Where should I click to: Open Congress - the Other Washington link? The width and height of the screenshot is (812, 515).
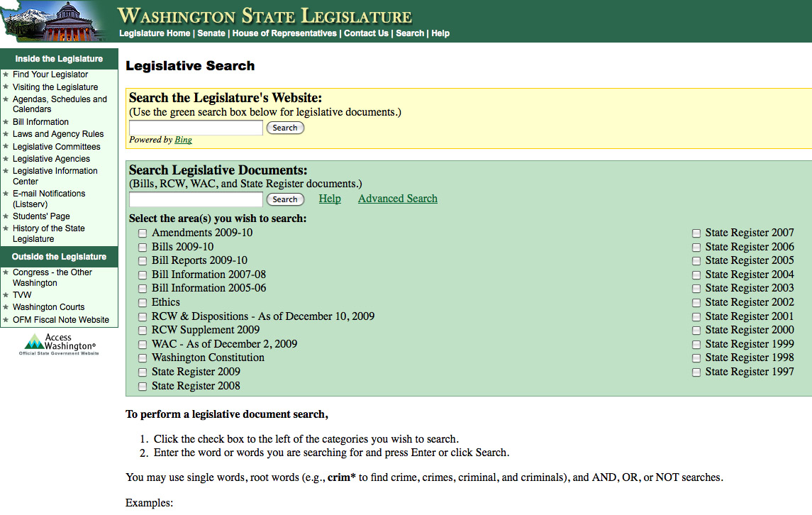click(x=52, y=277)
